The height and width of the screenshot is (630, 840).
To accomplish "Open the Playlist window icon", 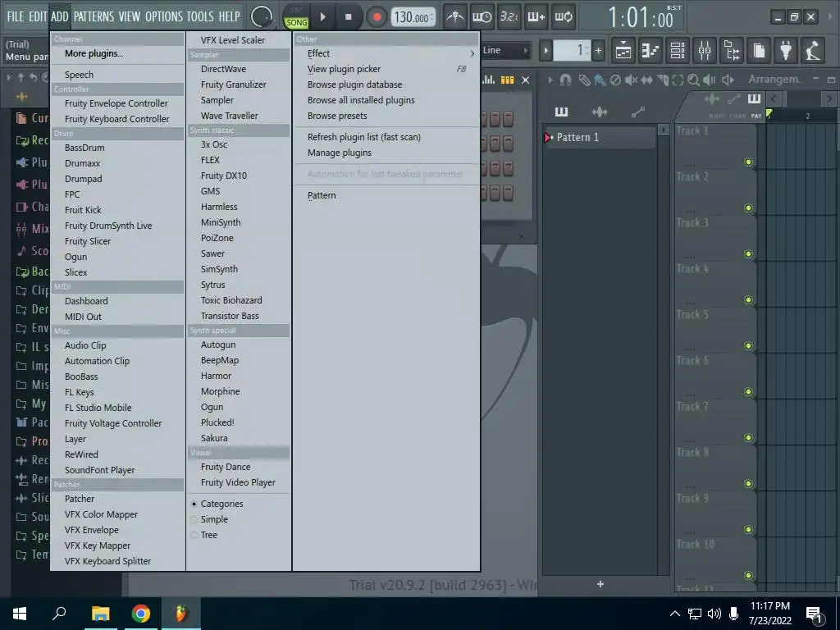I will coord(623,50).
